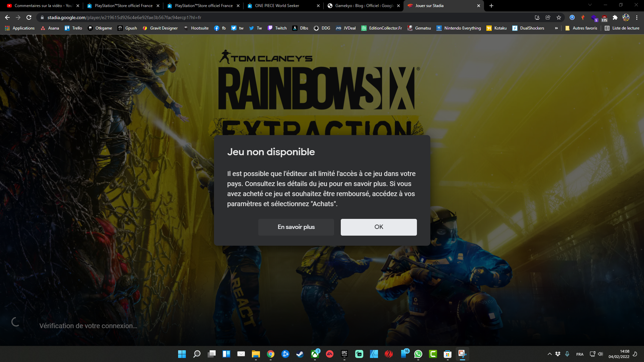Open Kotaku bookmark
This screenshot has width=644, height=362.
click(497, 28)
